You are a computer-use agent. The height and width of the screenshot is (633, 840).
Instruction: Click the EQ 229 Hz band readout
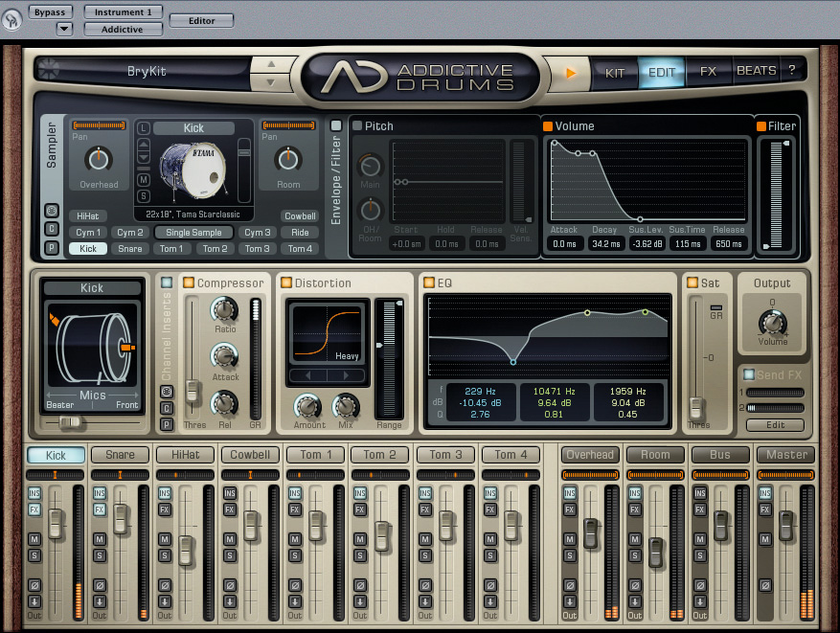(481, 403)
